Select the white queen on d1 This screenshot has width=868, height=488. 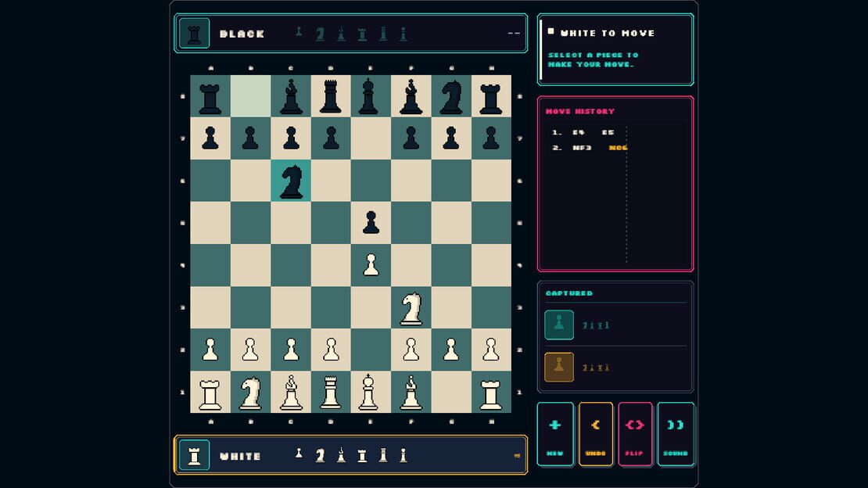tap(331, 392)
